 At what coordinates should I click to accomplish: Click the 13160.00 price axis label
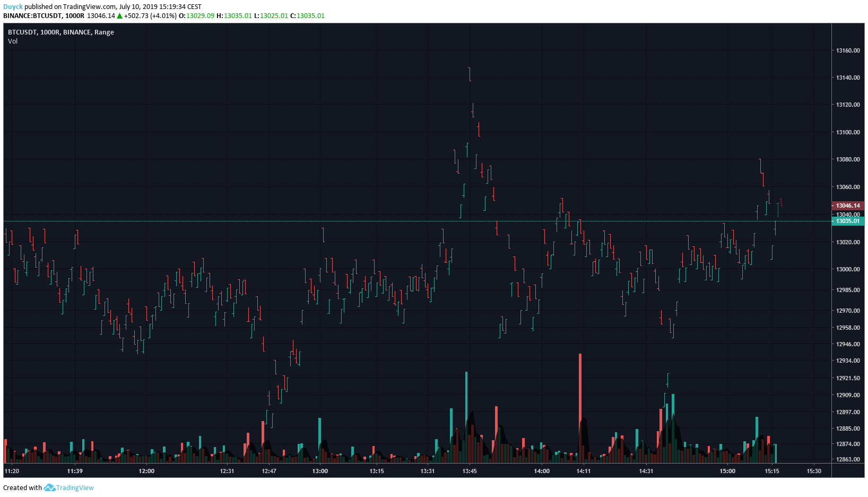click(848, 50)
